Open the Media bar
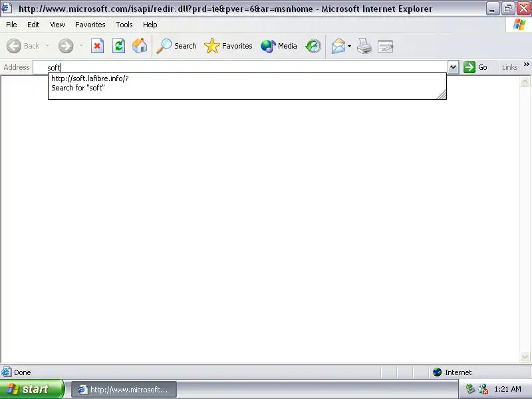 (279, 46)
